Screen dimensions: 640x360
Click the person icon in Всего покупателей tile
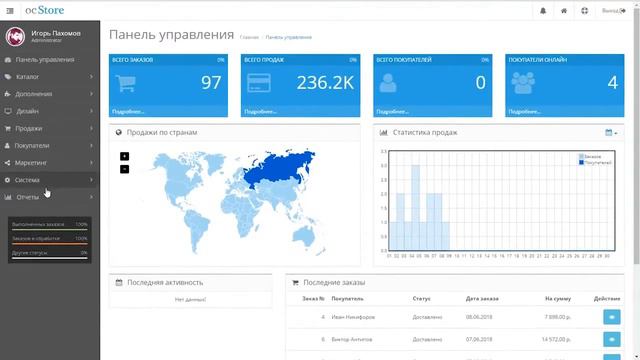click(388, 83)
